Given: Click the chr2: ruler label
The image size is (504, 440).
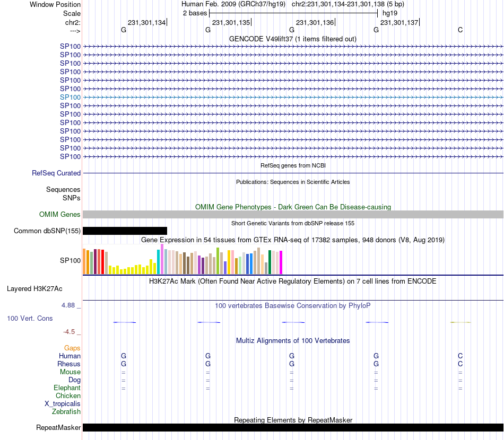Looking at the screenshot, I should (x=73, y=22).
